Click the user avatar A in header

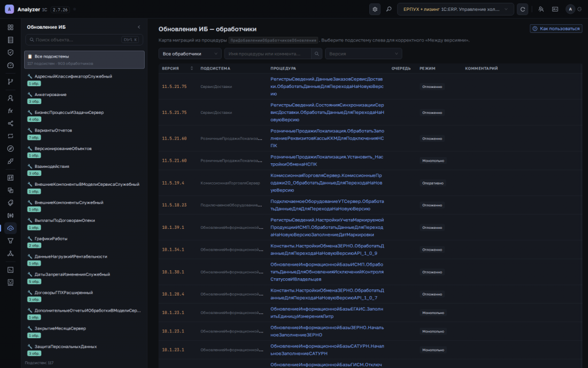tap(570, 9)
